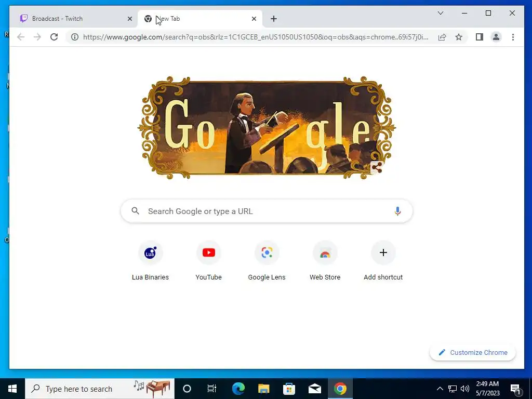Screen dimensions: 532x399
Task: Open Chrome's three-dot menu
Action: pyautogui.click(x=513, y=37)
